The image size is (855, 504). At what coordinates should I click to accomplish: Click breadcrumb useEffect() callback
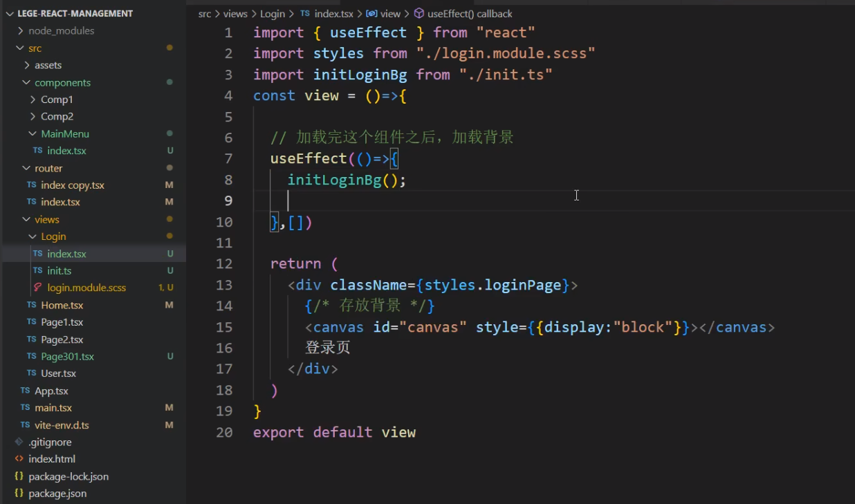pos(470,14)
